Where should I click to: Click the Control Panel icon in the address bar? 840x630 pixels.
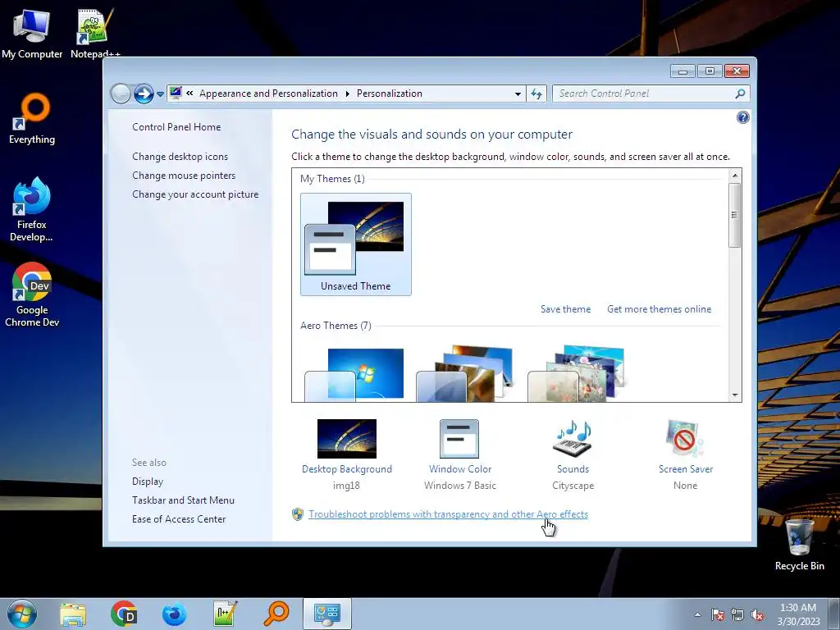click(176, 94)
